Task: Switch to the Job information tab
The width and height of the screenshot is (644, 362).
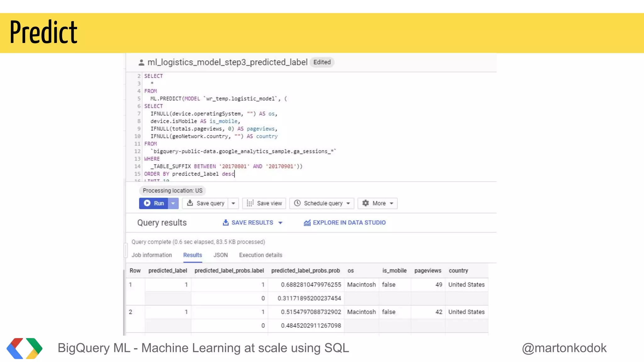Action: coord(152,255)
